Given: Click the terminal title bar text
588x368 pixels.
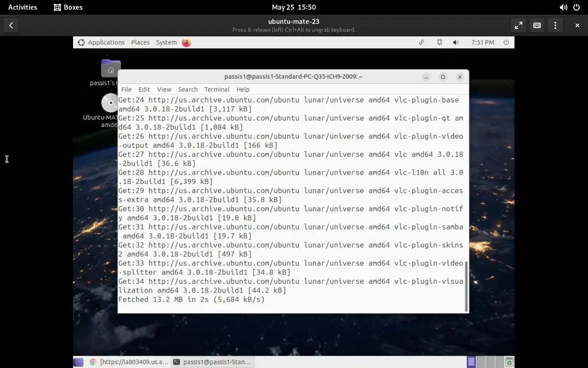Looking at the screenshot, I should [x=294, y=76].
